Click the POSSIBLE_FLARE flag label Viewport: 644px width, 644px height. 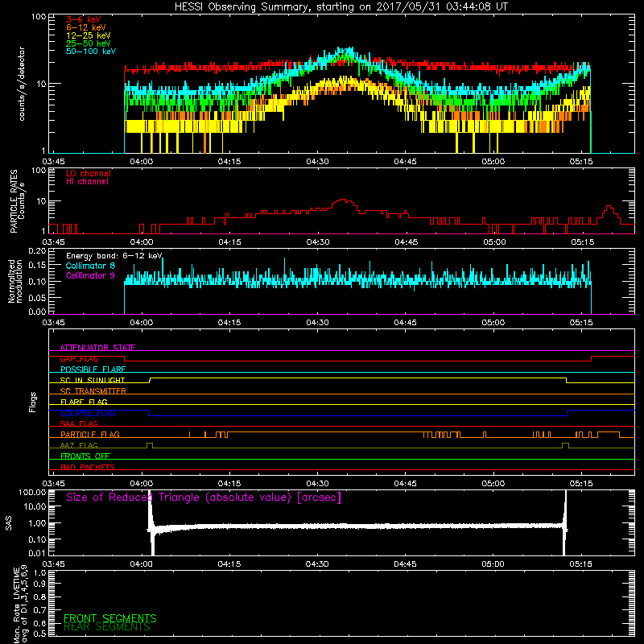tap(93, 369)
